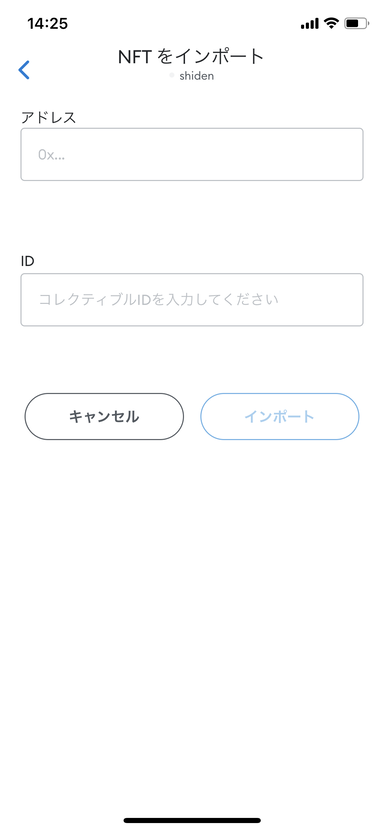Click the 0x... placeholder text
Image resolution: width=384 pixels, height=831 pixels.
51,155
